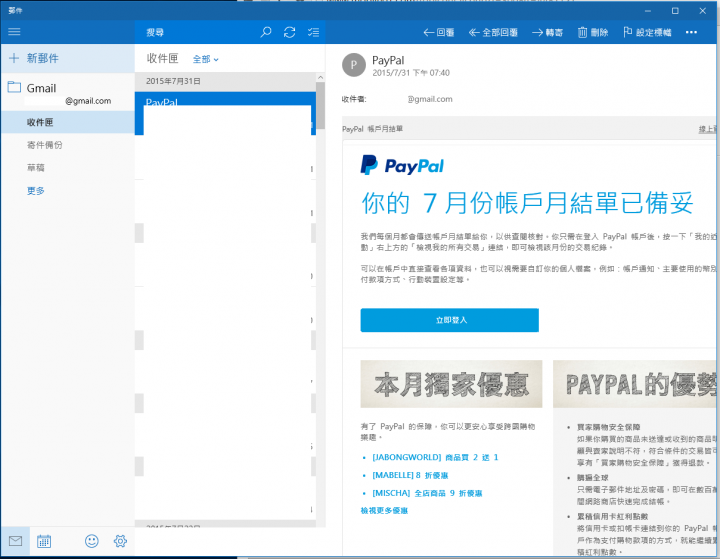The image size is (720, 559).
Task: Switch to Mail view icon
Action: coord(15,541)
